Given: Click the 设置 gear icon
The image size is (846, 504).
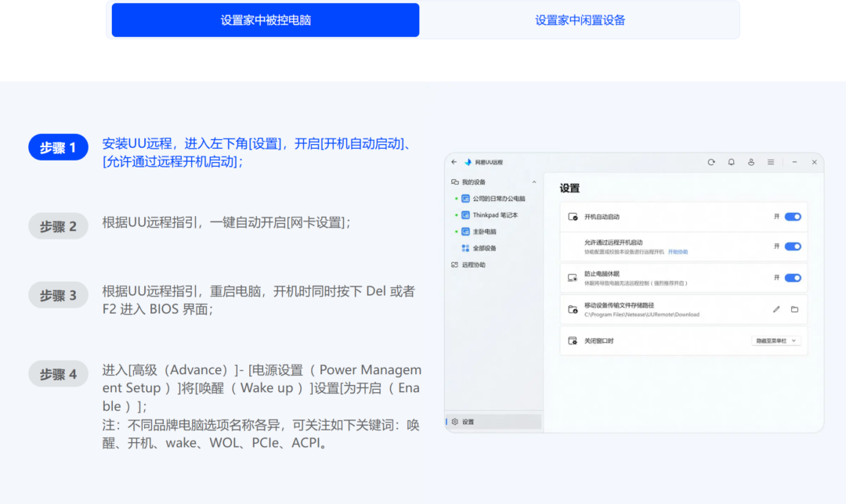Looking at the screenshot, I should (x=455, y=422).
